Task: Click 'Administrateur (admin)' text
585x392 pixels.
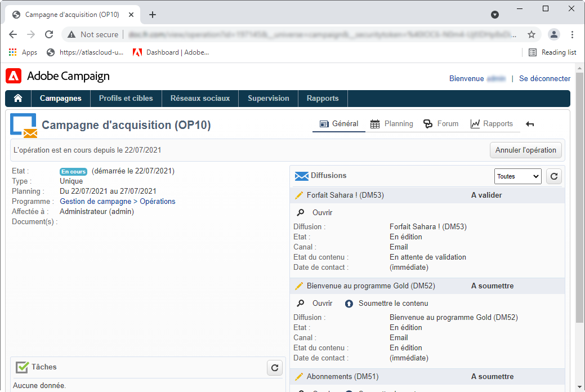Action: point(97,212)
